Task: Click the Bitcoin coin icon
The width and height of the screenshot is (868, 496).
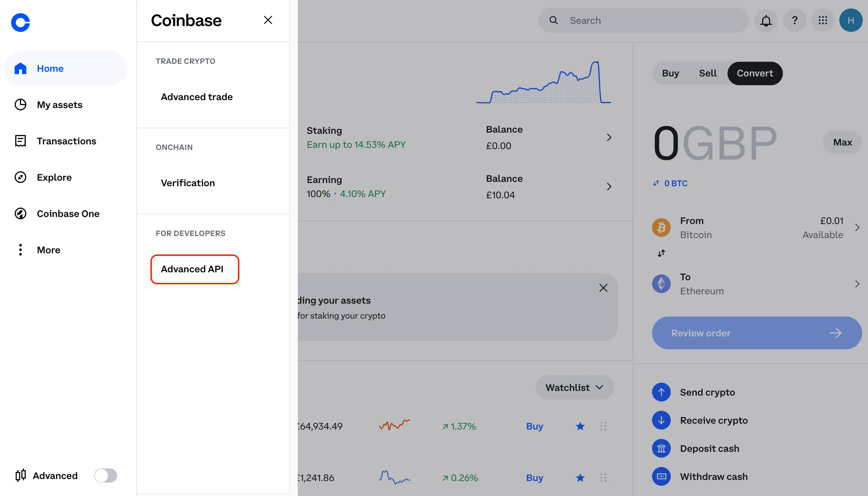Action: (x=661, y=228)
